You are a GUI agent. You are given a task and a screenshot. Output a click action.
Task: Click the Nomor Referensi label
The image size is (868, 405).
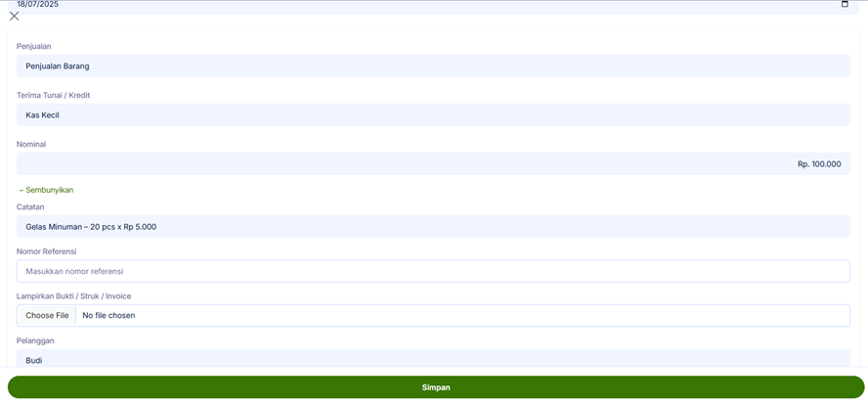47,251
